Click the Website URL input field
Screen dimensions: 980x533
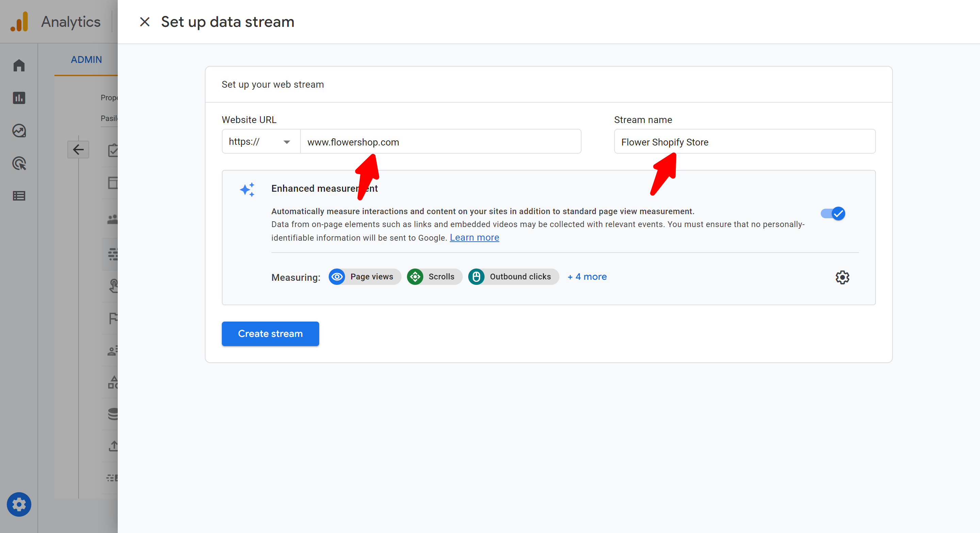point(440,142)
